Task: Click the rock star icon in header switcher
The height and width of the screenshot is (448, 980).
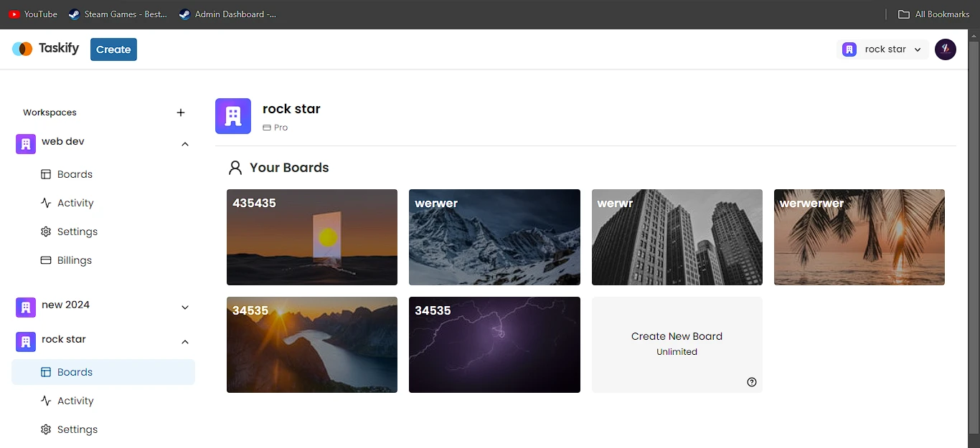Action: pos(849,49)
